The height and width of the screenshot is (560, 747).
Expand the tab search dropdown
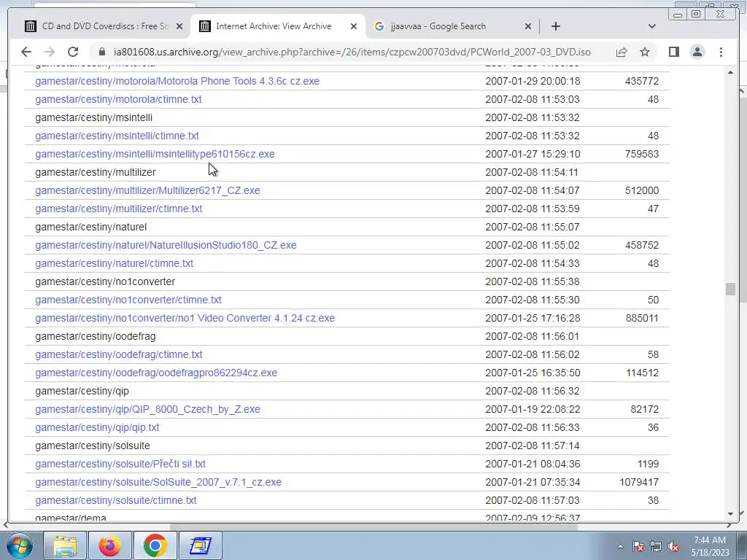(x=651, y=26)
